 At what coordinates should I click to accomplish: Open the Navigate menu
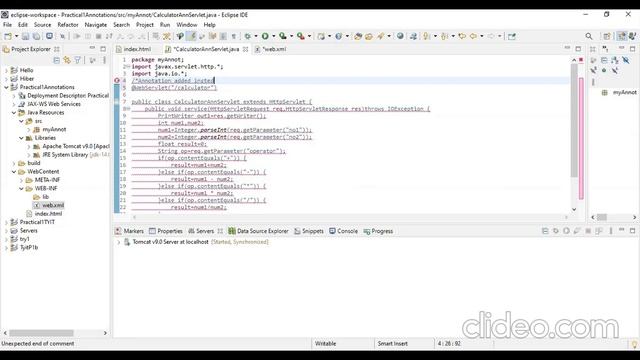coord(96,25)
